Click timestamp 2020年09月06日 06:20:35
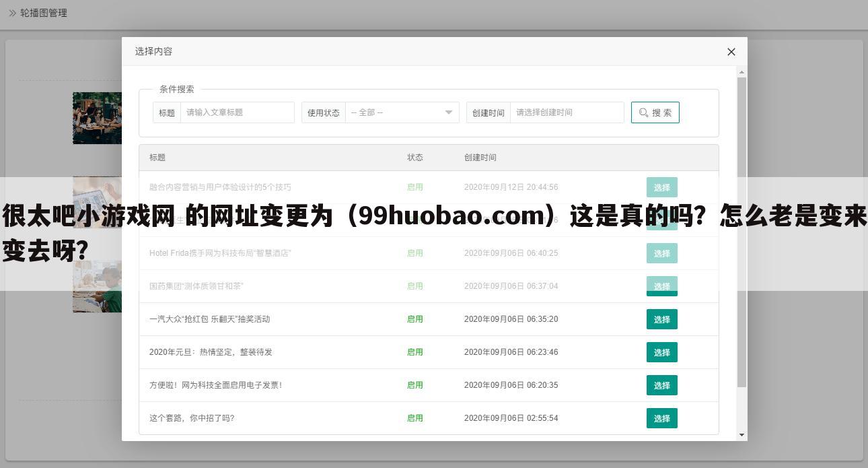868x468 pixels. tap(511, 385)
